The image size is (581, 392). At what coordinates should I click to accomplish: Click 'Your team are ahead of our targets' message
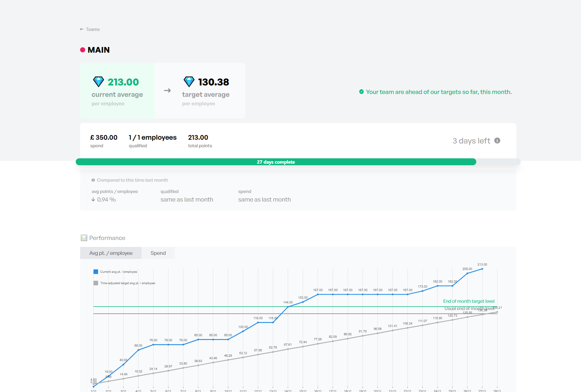pos(439,92)
